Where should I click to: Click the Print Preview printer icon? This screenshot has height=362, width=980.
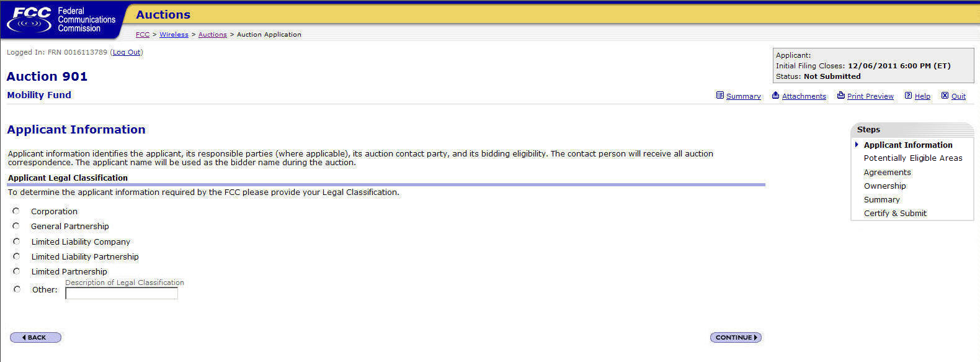pos(840,96)
